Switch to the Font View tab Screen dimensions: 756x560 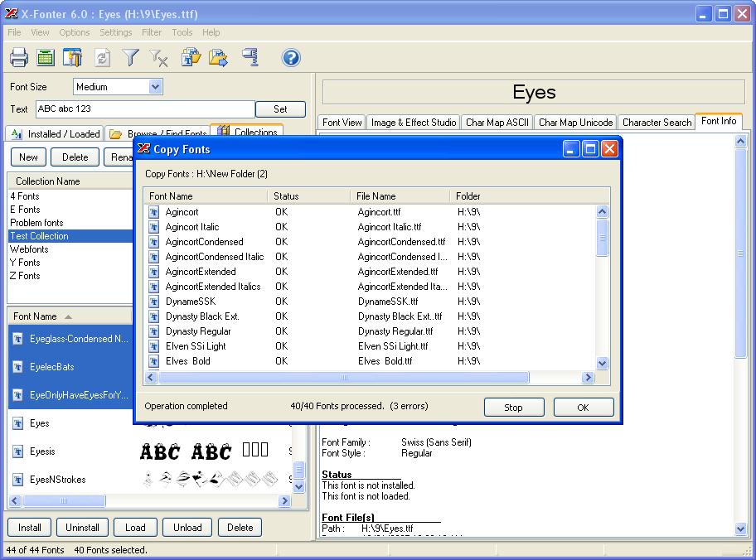point(342,123)
